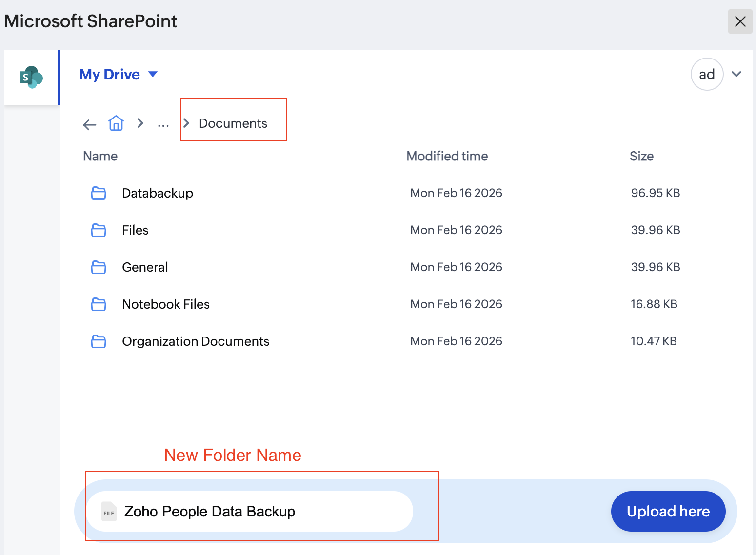The width and height of the screenshot is (756, 555).
Task: Open the Organization Documents folder by name
Action: pos(196,341)
